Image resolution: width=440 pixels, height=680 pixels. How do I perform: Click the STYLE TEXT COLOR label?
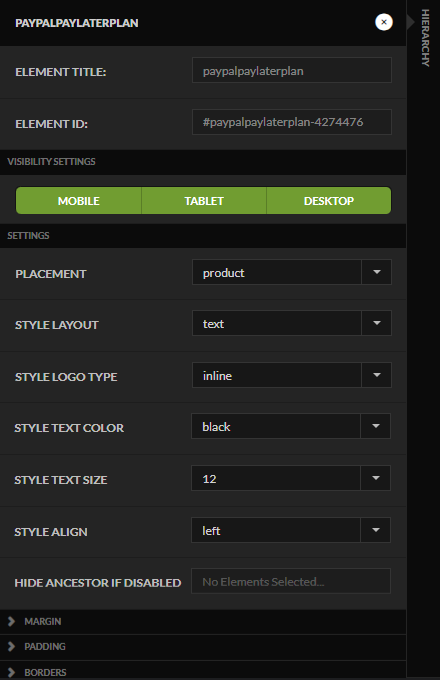pyautogui.click(x=69, y=428)
